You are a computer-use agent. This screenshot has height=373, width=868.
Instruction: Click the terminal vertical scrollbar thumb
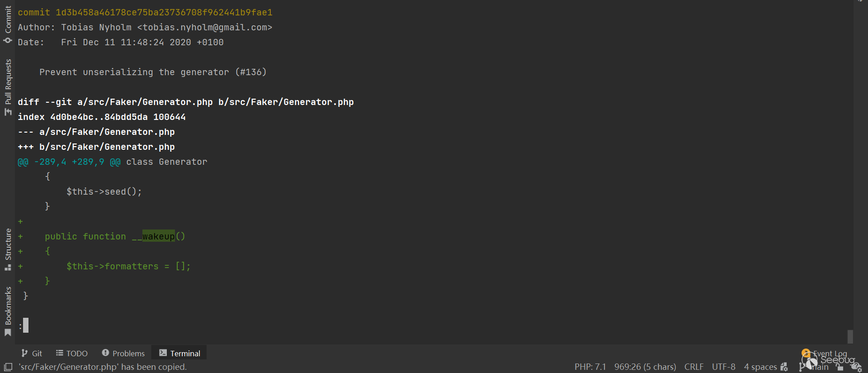tap(850, 336)
